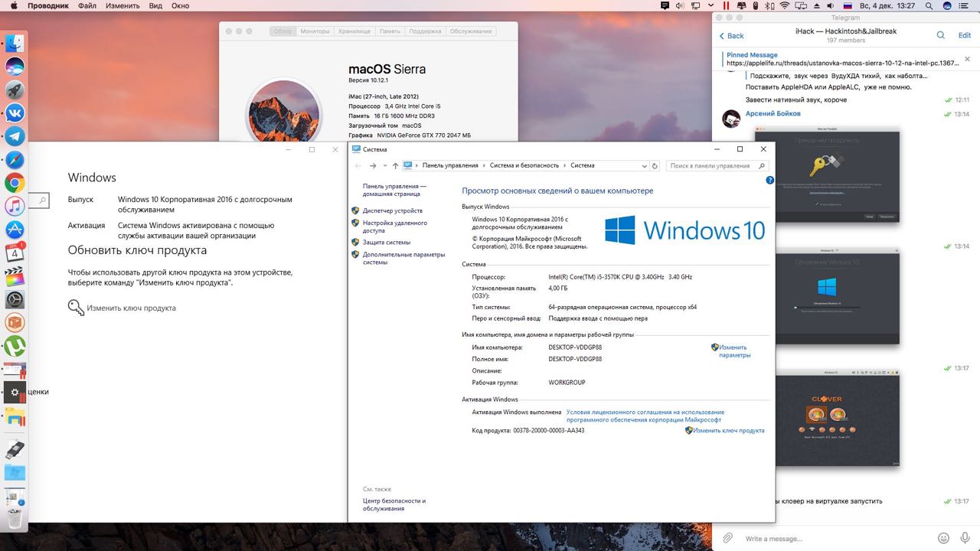Switch to Мониторы tab in About This Mac
Image resolution: width=980 pixels, height=551 pixels.
pos(315,31)
